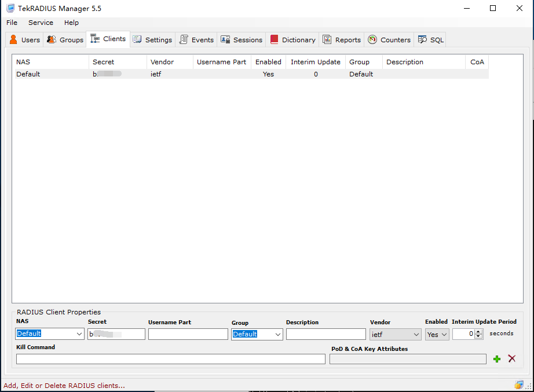Click the Secret input field in Client Properties
534x392 pixels.
click(x=116, y=334)
